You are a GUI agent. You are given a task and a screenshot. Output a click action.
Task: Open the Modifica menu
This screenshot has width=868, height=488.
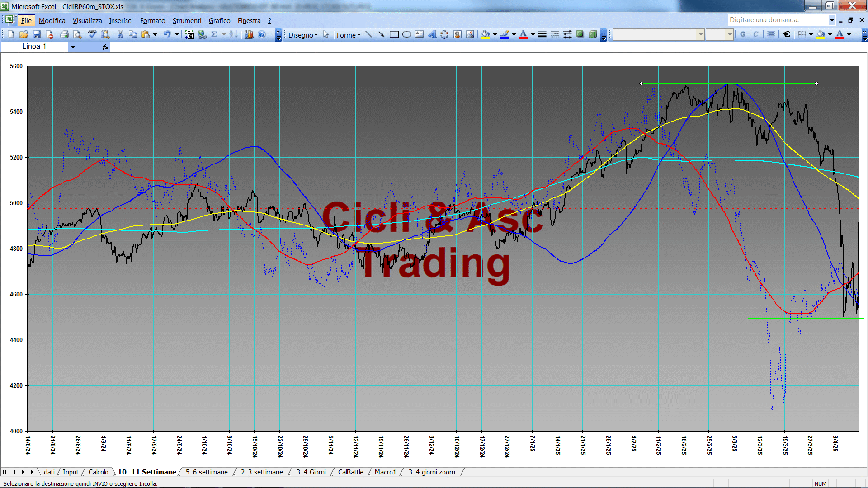point(52,20)
